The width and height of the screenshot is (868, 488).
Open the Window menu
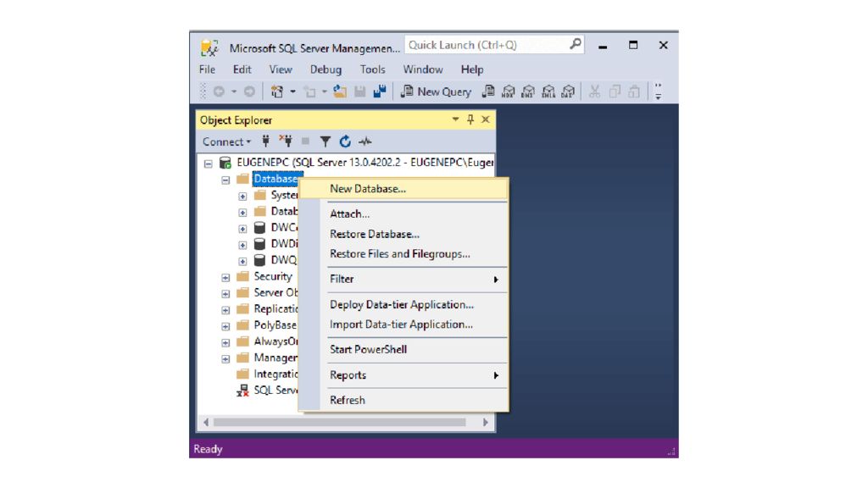coord(423,69)
